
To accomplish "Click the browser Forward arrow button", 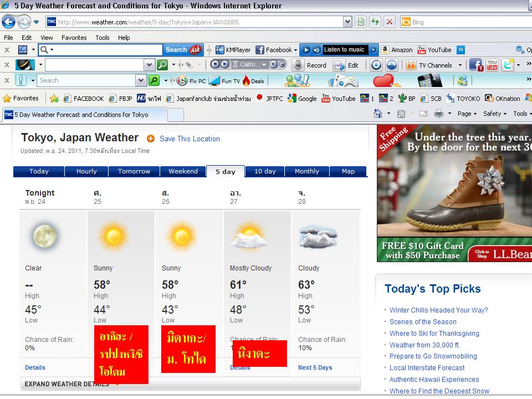I will pyautogui.click(x=24, y=22).
